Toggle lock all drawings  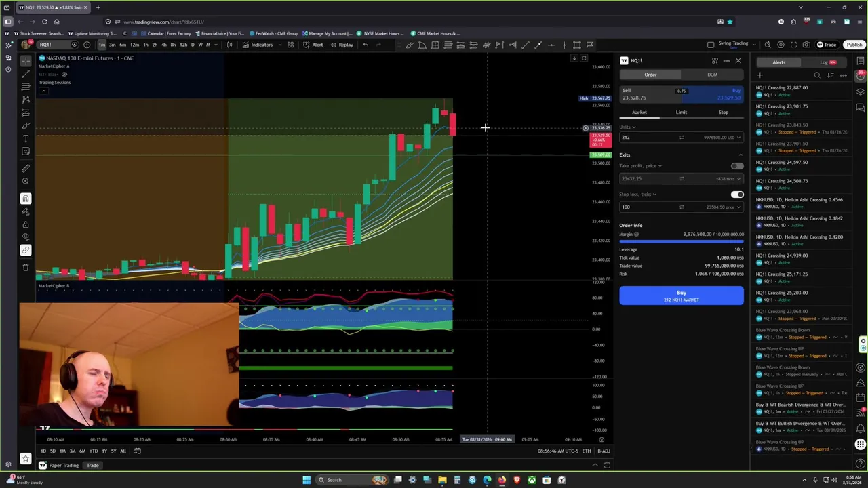pos(26,224)
